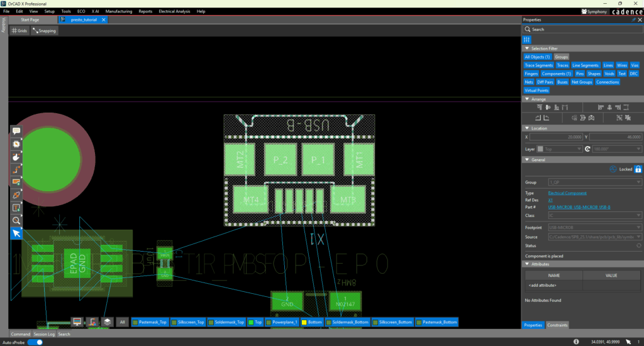The image size is (644, 346).
Task: Click the comment bubble tool icon
Action: 16,131
